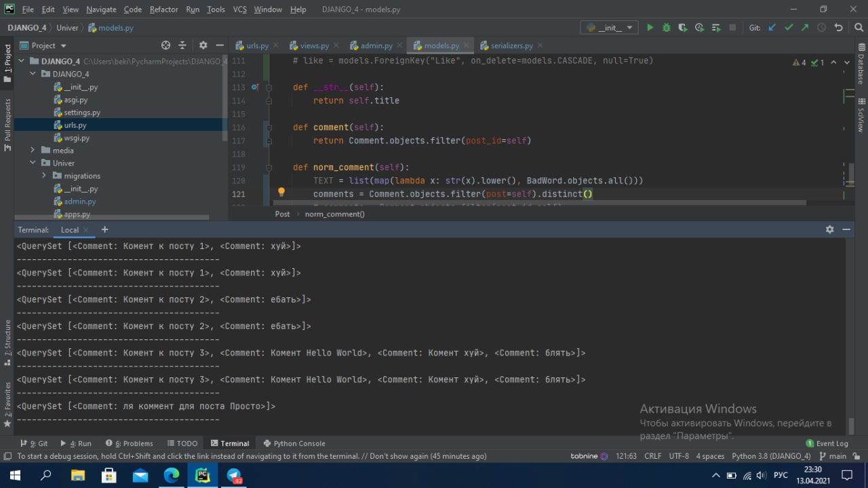Open the __init__ run configuration dropdown
The height and width of the screenshot is (488, 868).
pos(609,28)
